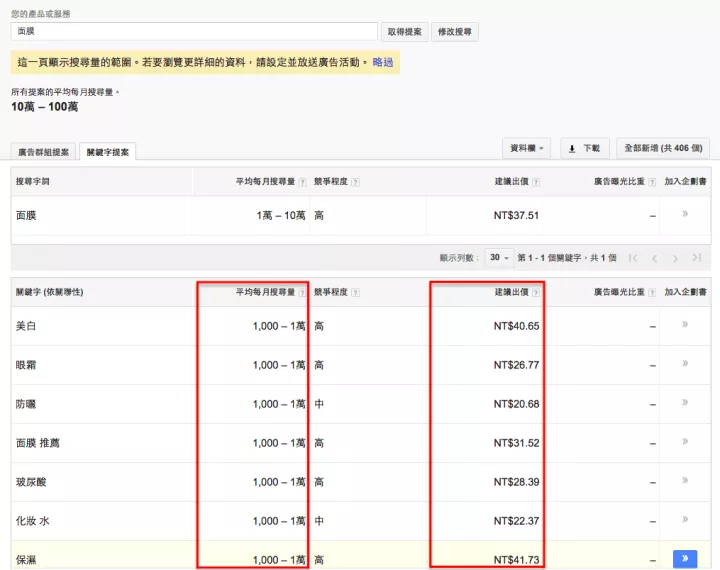Sort by 關鍵字 (依關聯性) column header
Image resolution: width=720 pixels, height=570 pixels.
pos(49,292)
